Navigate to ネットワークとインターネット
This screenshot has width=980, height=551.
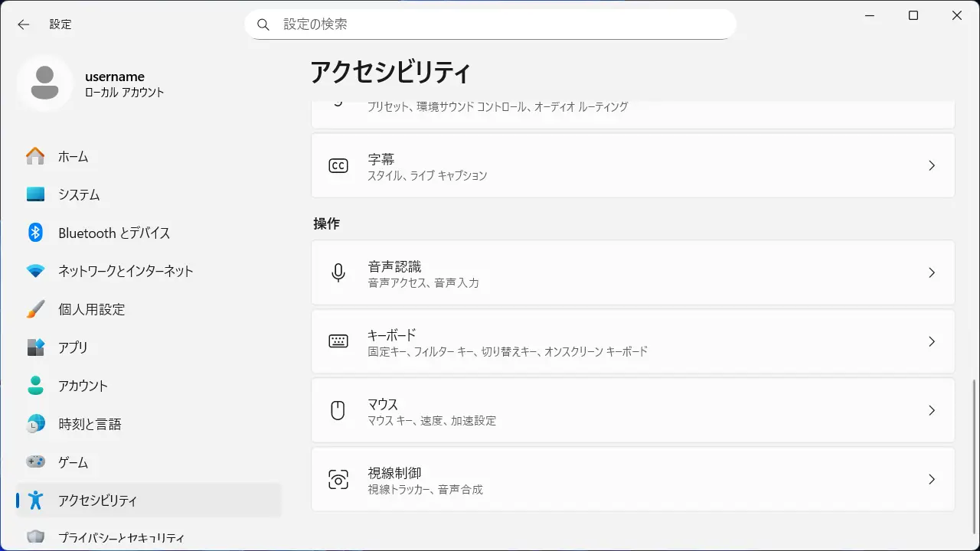[x=126, y=272]
